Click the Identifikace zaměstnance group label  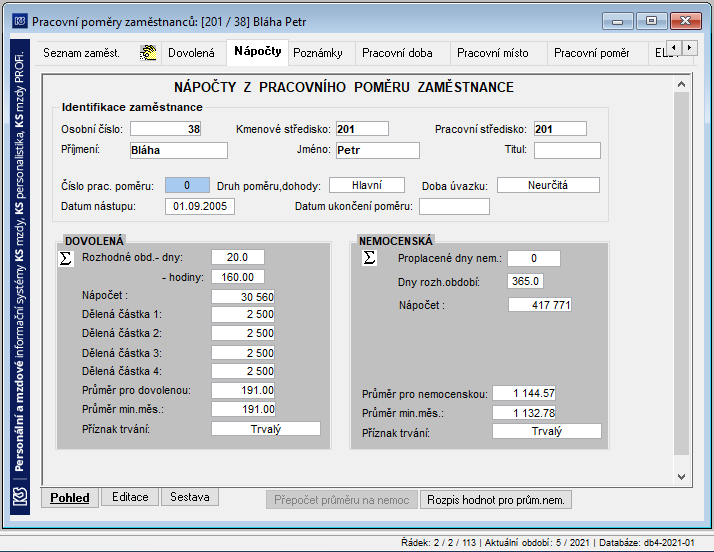(x=132, y=107)
